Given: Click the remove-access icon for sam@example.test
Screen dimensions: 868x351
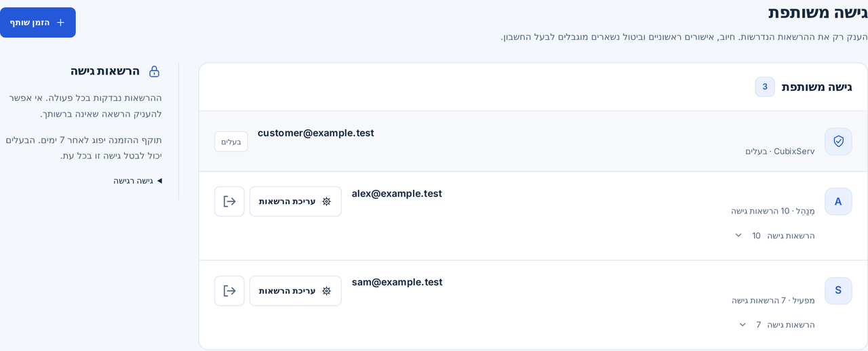Looking at the screenshot, I should pos(229,291).
